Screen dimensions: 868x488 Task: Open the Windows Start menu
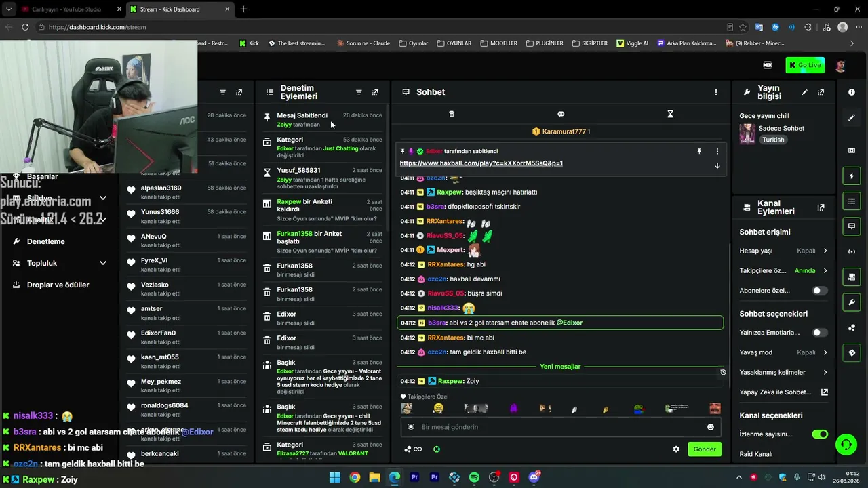pyautogui.click(x=335, y=477)
